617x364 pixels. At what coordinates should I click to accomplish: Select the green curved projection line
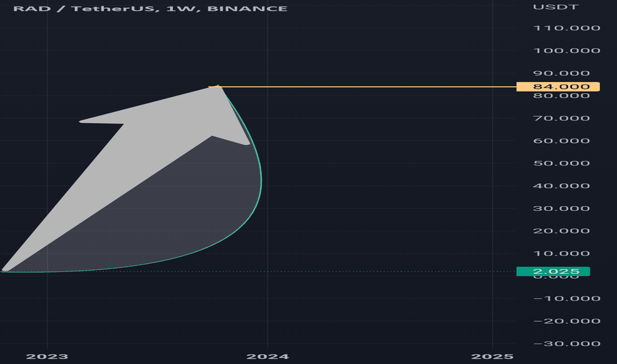(x=260, y=181)
